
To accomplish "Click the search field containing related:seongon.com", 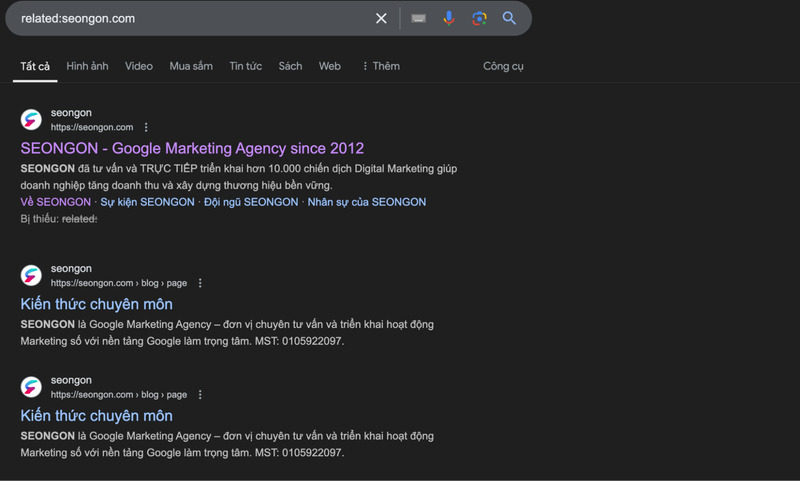I will pos(194,18).
